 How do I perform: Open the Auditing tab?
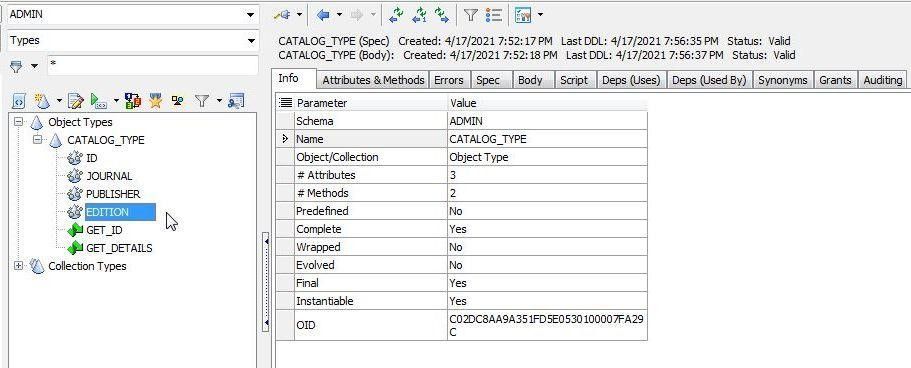click(x=883, y=80)
